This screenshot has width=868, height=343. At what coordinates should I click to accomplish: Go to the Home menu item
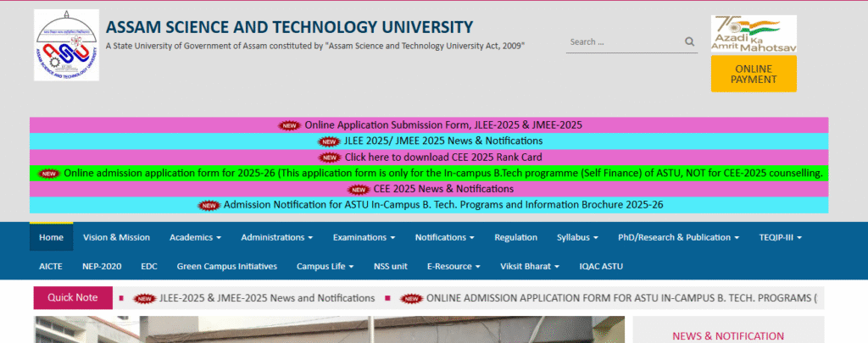(52, 237)
